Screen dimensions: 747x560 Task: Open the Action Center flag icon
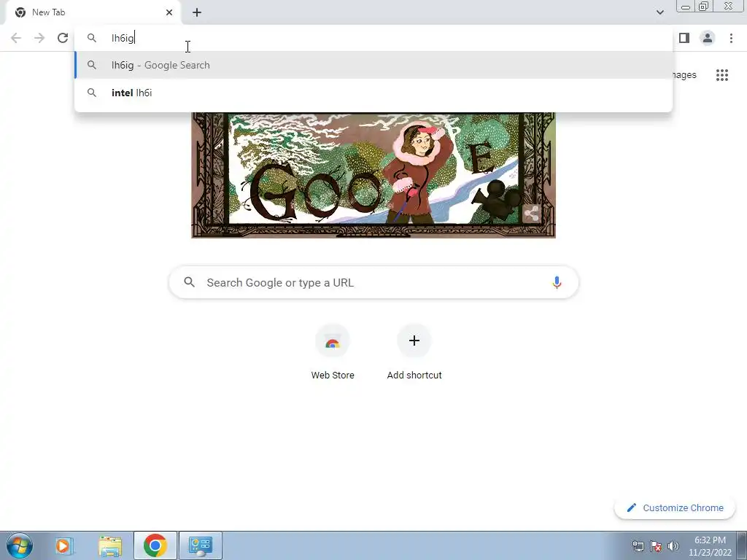click(656, 546)
